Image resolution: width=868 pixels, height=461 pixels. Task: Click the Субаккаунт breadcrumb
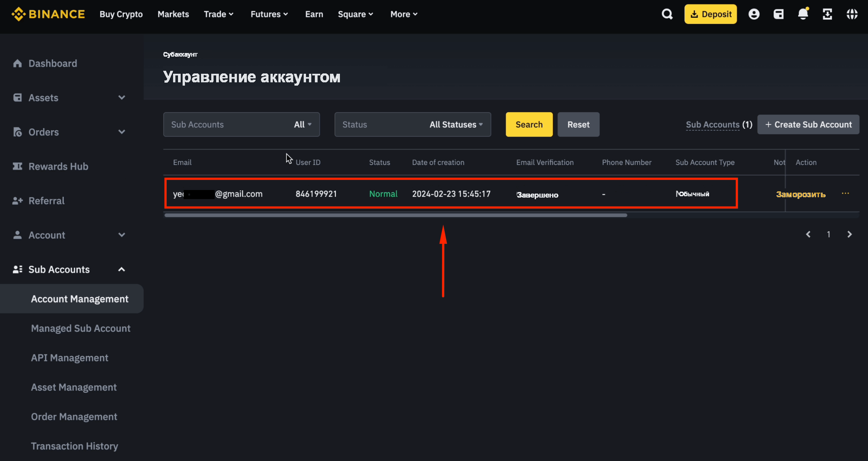(x=180, y=54)
